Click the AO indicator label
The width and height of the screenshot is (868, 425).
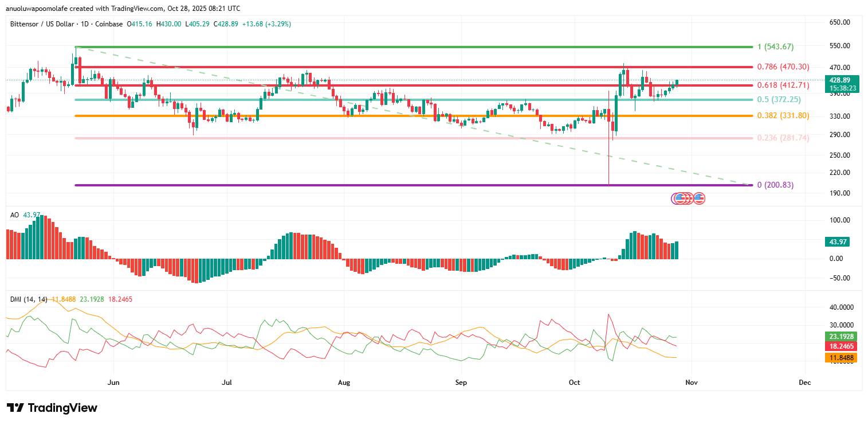(15, 215)
